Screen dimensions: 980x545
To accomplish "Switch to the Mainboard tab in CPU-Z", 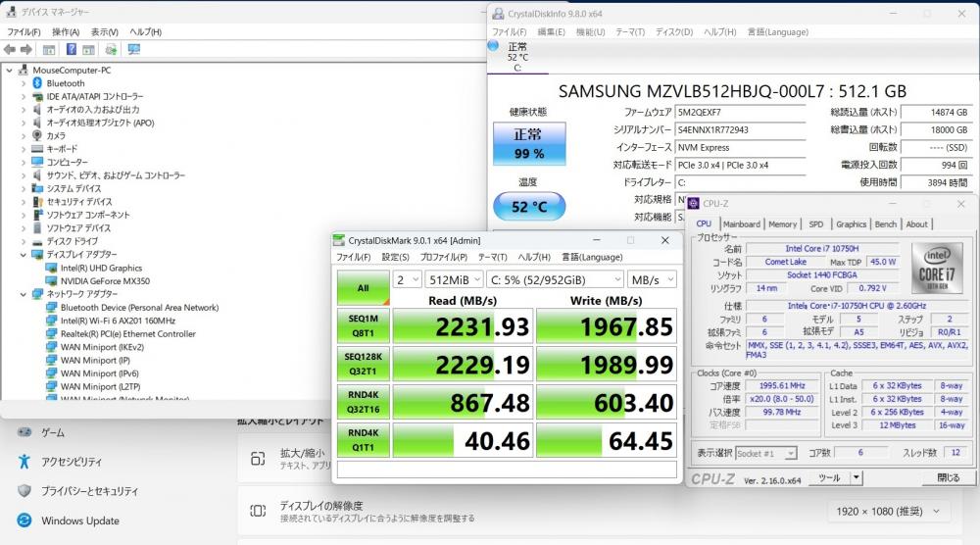I will pyautogui.click(x=741, y=223).
